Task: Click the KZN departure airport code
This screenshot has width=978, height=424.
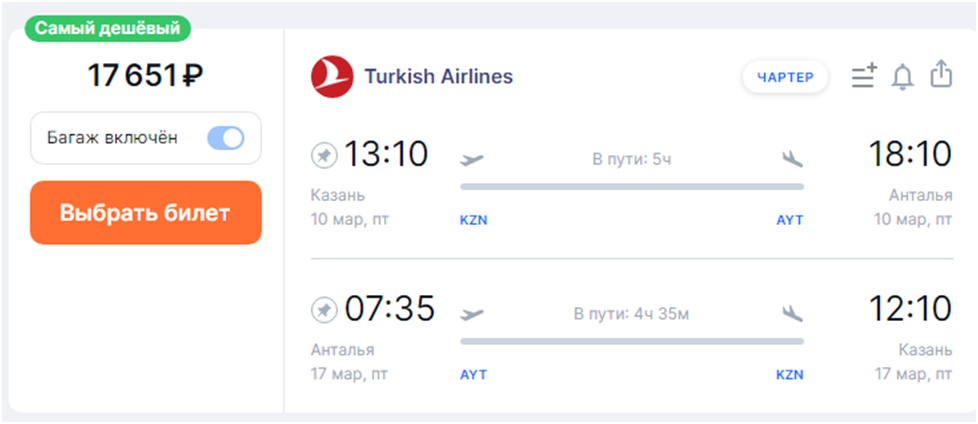Action: pyautogui.click(x=473, y=220)
